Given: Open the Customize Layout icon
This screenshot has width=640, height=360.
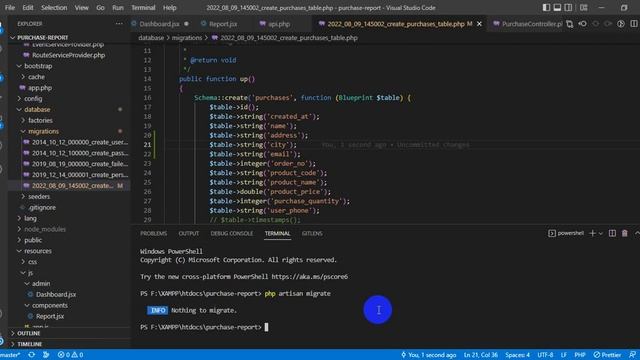Looking at the screenshot, I should tap(584, 7).
